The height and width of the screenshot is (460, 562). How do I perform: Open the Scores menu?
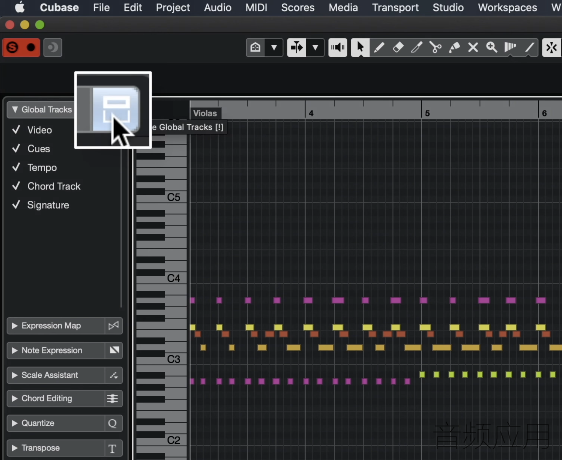(298, 8)
